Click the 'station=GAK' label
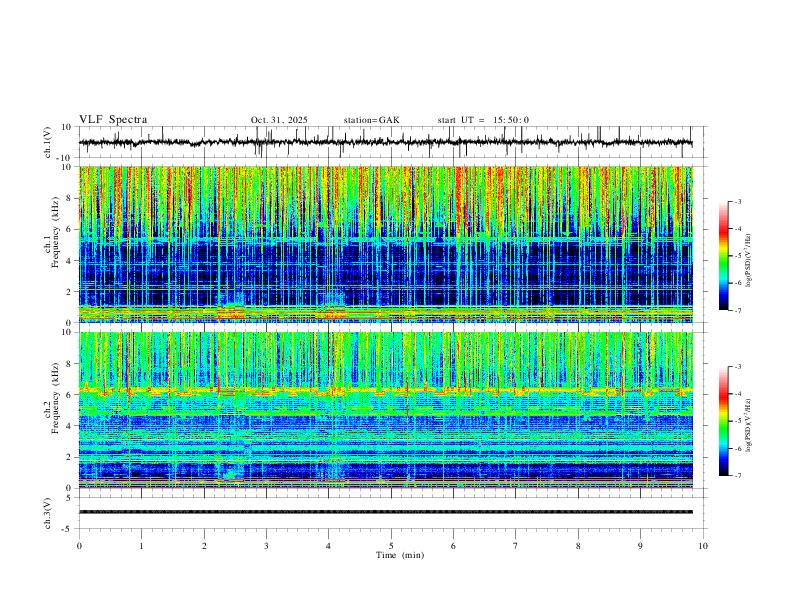The height and width of the screenshot is (612, 792). pos(371,120)
